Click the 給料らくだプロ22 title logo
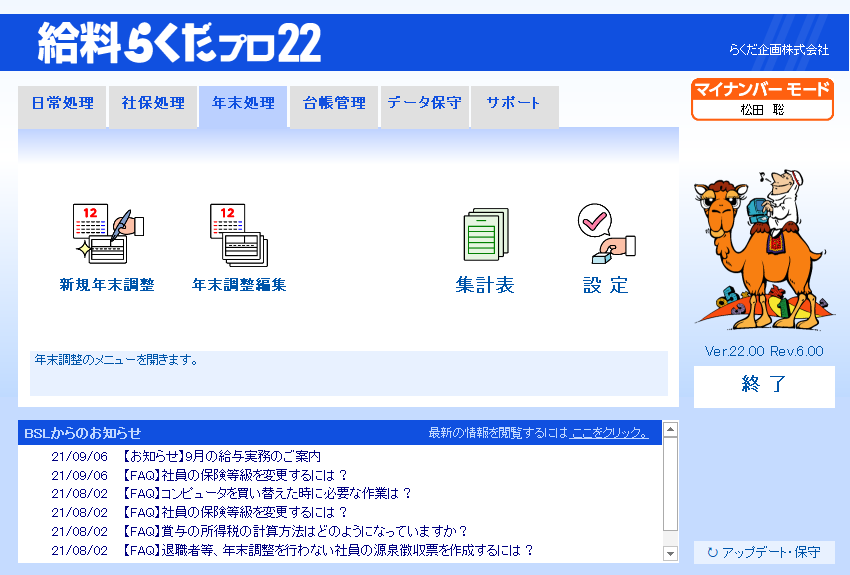 (x=179, y=42)
